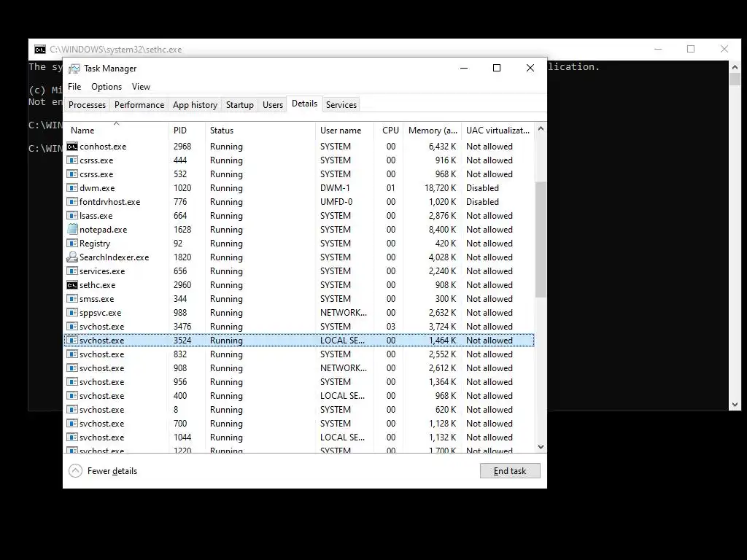Select the svchost.exe row with PID 3524

coord(299,341)
